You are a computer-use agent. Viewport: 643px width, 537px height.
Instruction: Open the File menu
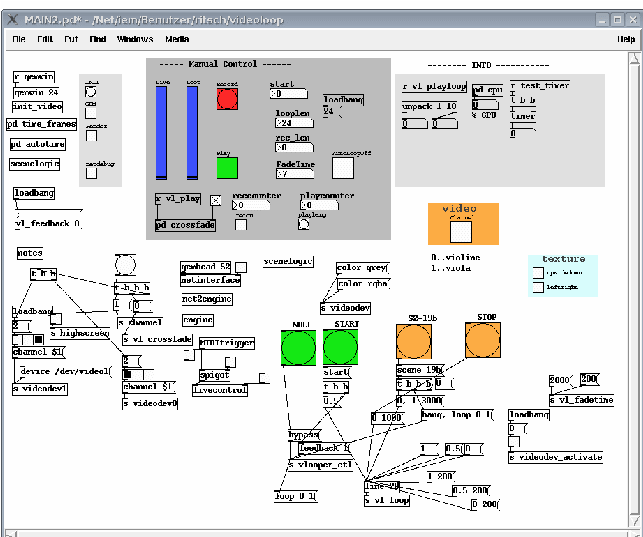click(19, 39)
